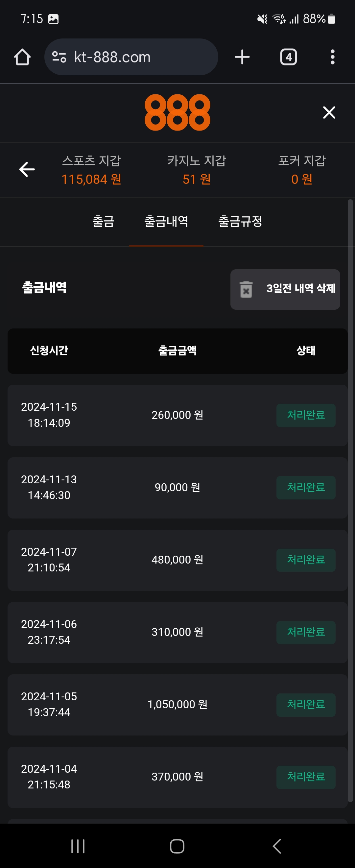Screen dimensions: 355x868
Task: Select the 카지노 지갑 balance
Action: click(197, 179)
